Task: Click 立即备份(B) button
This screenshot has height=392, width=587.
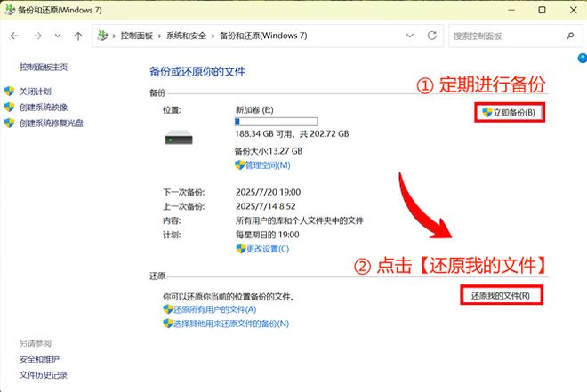Action: [510, 112]
